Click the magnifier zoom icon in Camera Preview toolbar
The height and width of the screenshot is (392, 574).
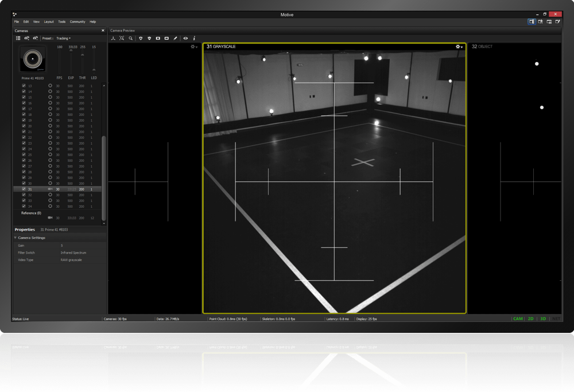[x=131, y=38]
